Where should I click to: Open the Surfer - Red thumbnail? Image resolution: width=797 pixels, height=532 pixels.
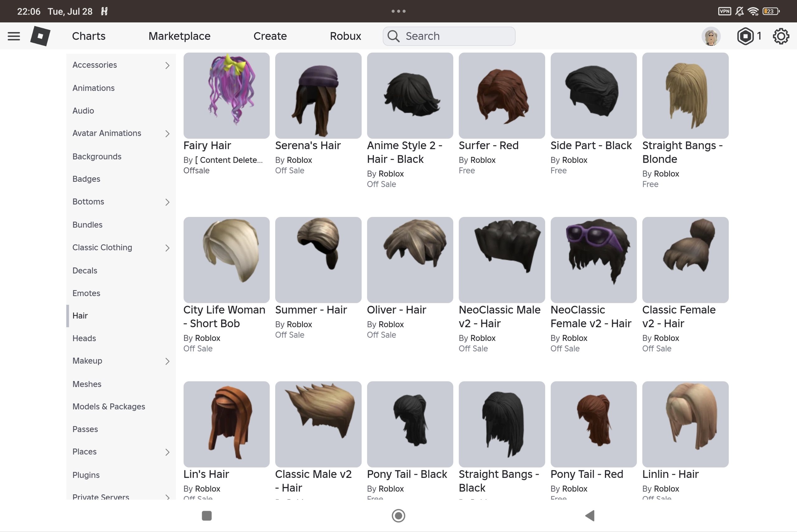[x=502, y=95]
